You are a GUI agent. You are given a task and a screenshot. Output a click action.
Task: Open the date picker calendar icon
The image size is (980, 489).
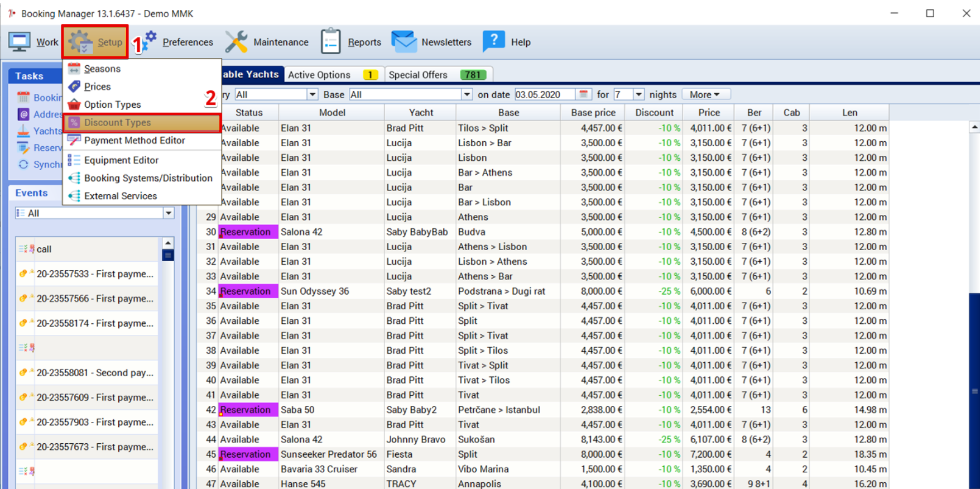coord(583,94)
